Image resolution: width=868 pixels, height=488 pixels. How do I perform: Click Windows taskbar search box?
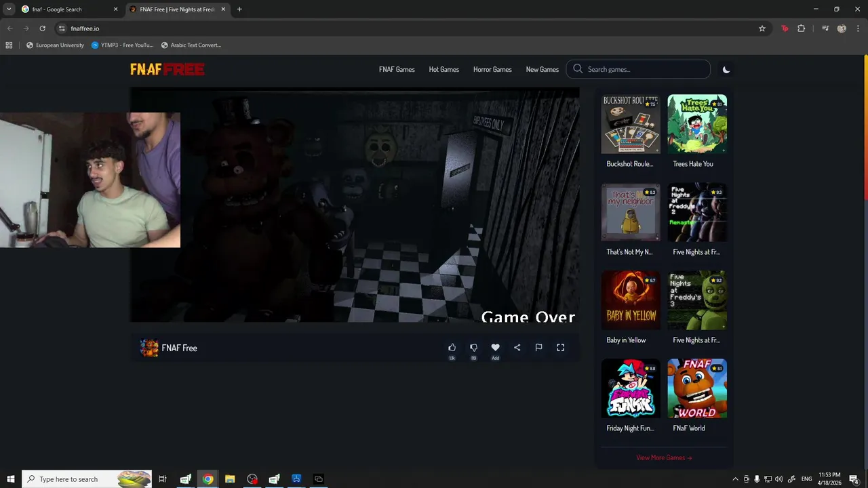pyautogui.click(x=87, y=479)
